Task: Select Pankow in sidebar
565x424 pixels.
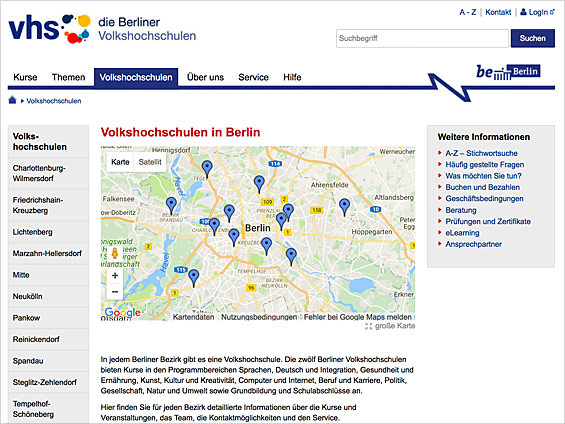Action: click(48, 318)
